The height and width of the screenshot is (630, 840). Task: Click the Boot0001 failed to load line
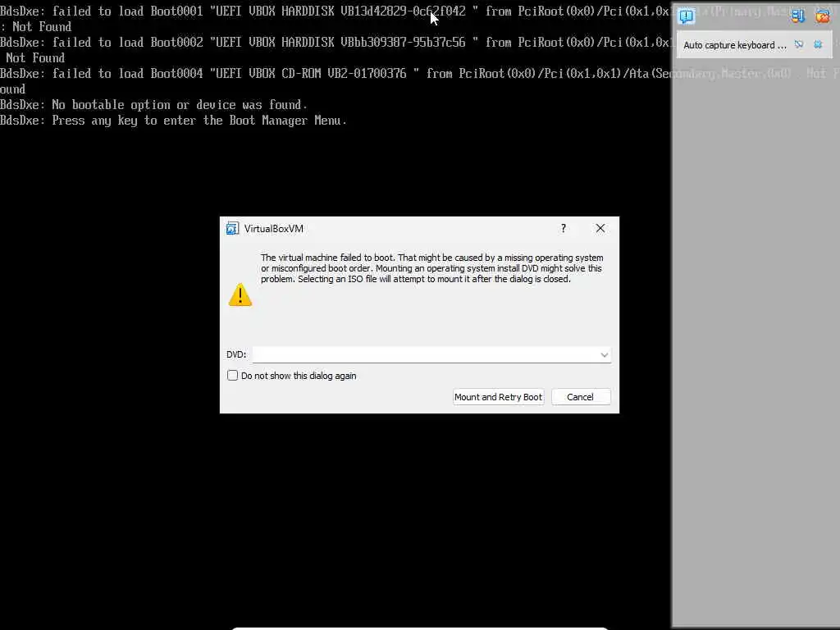pyautogui.click(x=335, y=11)
